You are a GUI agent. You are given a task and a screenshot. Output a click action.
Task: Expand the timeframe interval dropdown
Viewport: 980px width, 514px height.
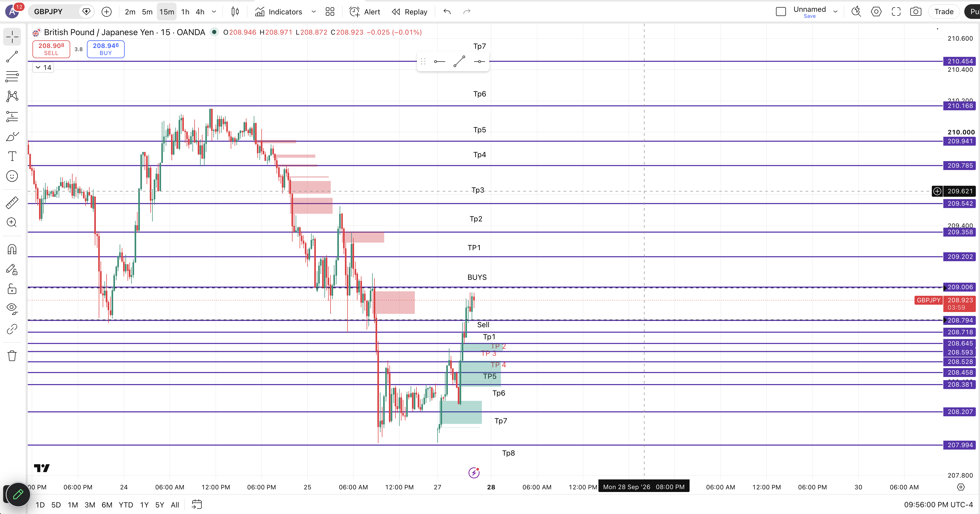(214, 12)
